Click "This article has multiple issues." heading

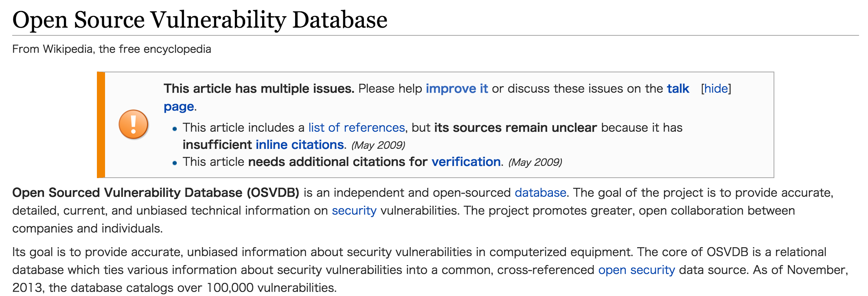point(259,89)
